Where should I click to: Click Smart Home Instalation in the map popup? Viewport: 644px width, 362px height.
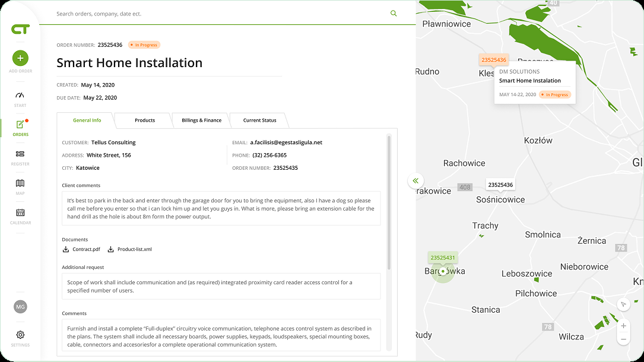[530, 81]
